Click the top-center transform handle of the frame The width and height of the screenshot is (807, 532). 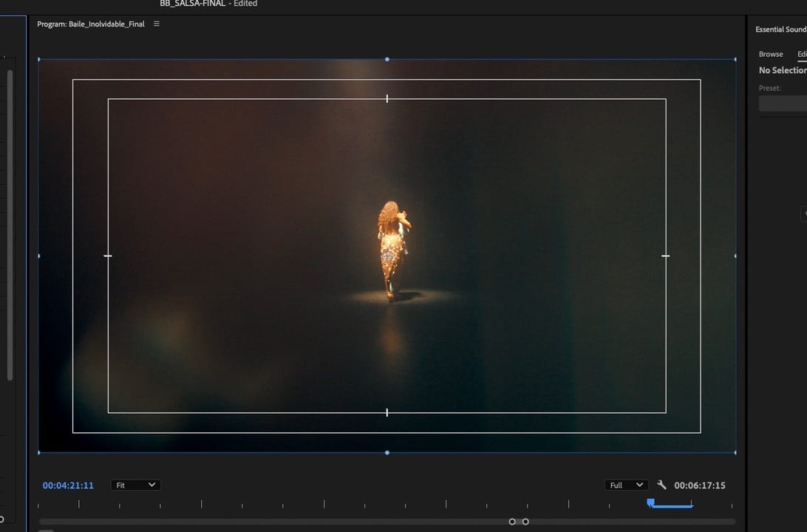coord(387,59)
